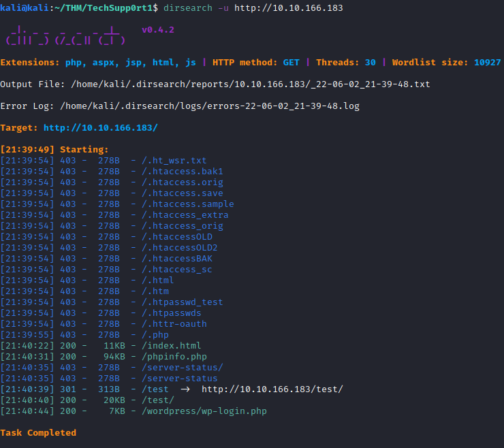Select the Threads value 30
Screen dimensions: 504x448
click(370, 63)
